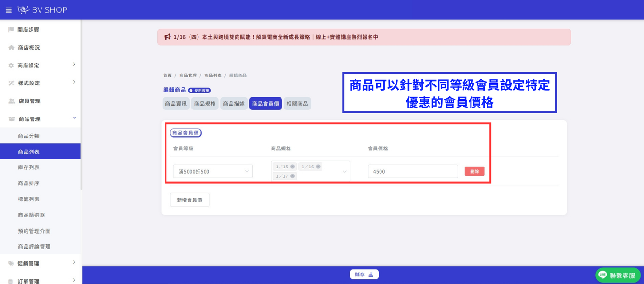Expand the 商店設定 submenu arrow
The width and height of the screenshot is (644, 284).
click(74, 65)
